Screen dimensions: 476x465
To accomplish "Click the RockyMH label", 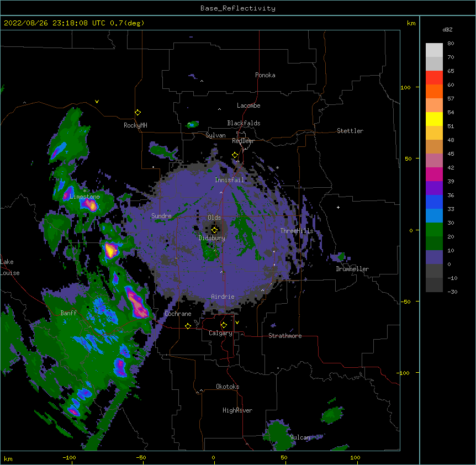I will pyautogui.click(x=135, y=125).
